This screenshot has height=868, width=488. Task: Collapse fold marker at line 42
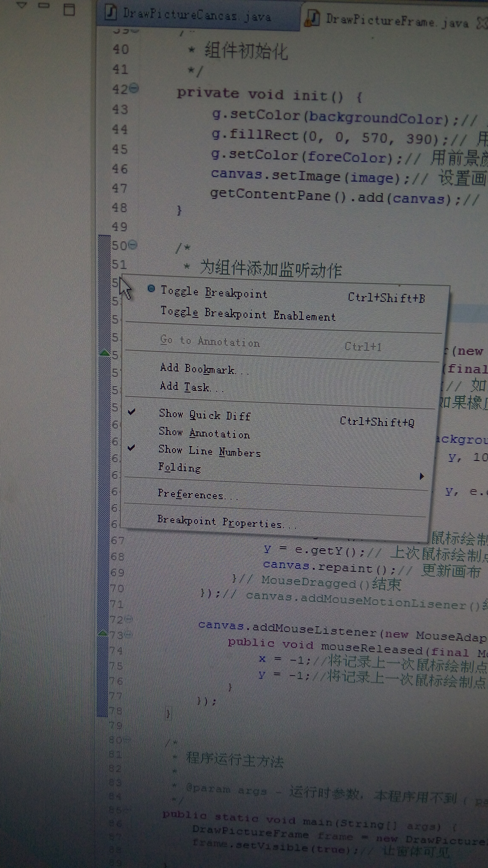134,88
